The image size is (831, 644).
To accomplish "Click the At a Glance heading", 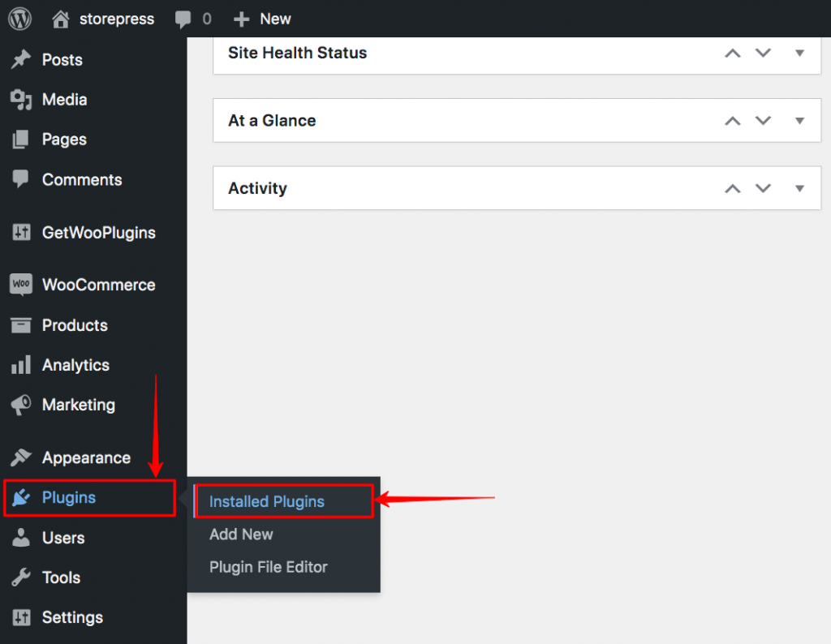I will (272, 121).
